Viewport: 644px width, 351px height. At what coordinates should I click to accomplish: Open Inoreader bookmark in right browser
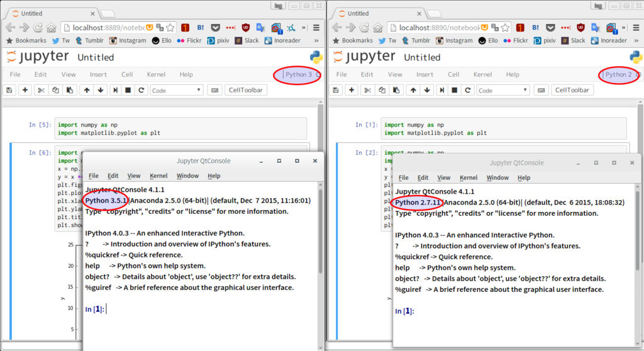click(x=609, y=41)
